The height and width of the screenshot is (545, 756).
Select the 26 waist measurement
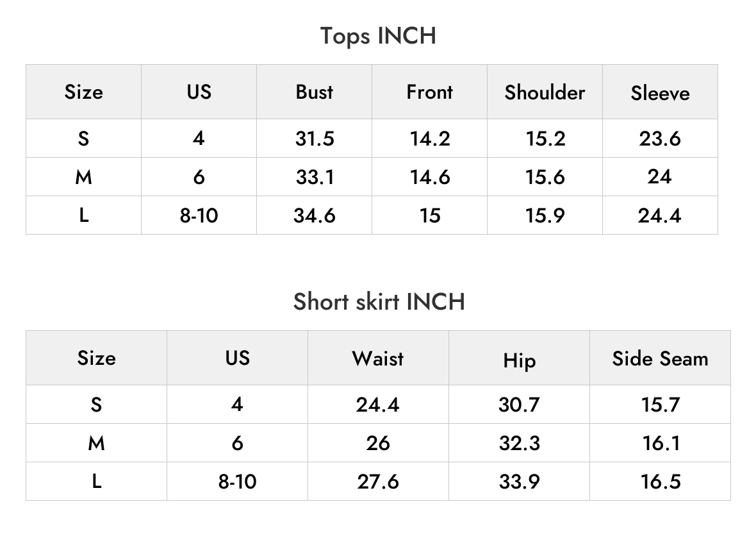(x=378, y=443)
